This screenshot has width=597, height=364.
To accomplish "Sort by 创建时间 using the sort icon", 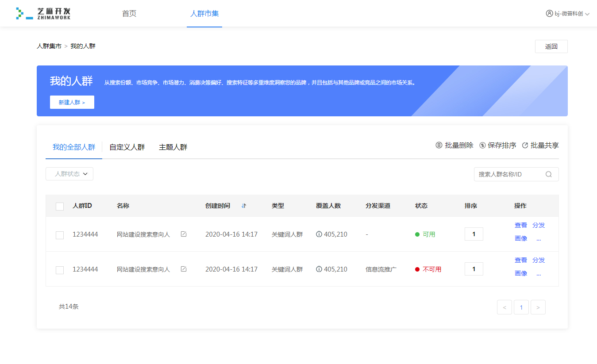I will (x=244, y=206).
